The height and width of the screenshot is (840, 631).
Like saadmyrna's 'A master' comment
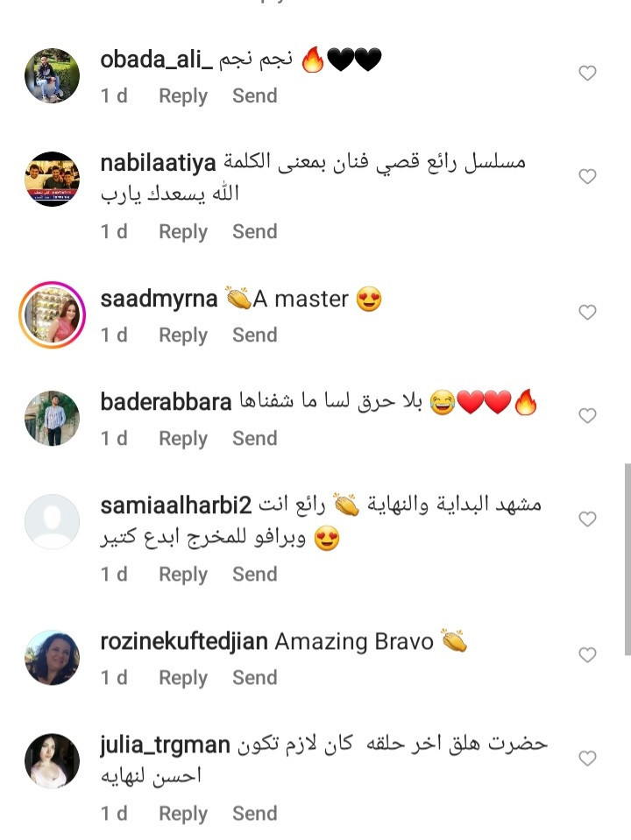pos(587,312)
